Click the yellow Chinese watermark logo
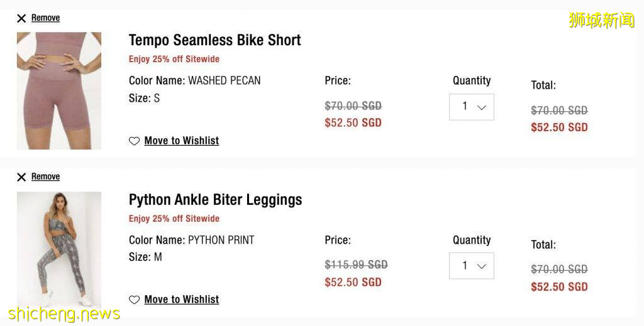This screenshot has height=326, width=644. click(x=601, y=20)
